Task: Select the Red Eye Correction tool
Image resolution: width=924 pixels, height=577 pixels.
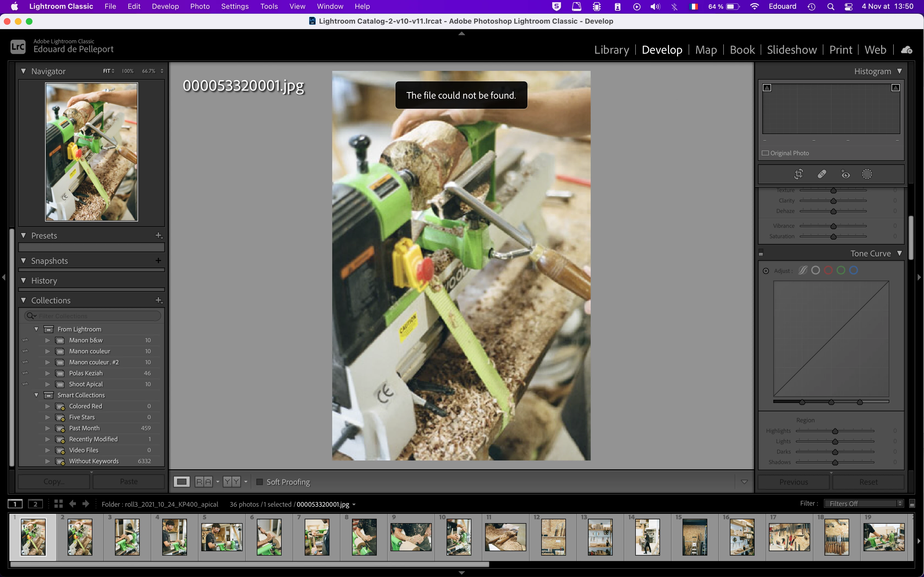Action: pos(845,174)
